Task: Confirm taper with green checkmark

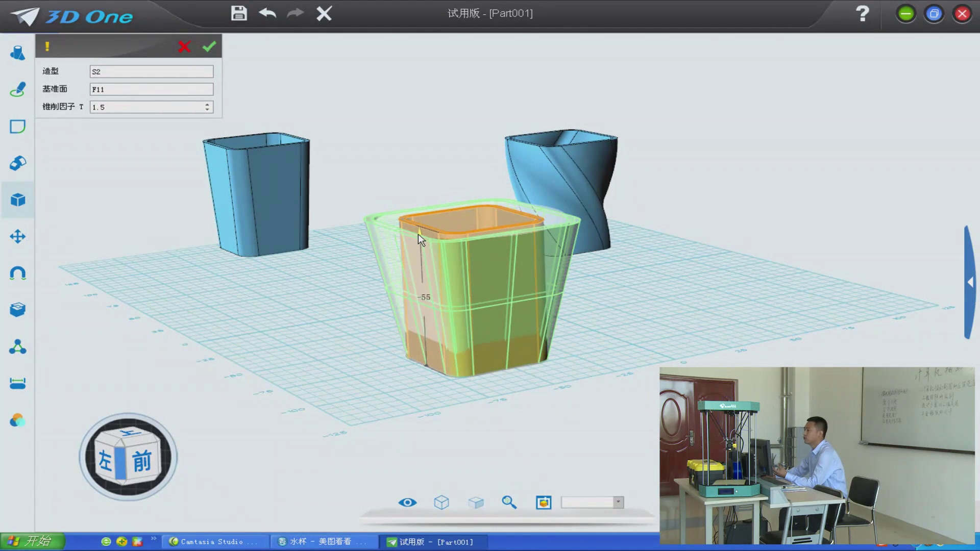Action: [x=209, y=46]
